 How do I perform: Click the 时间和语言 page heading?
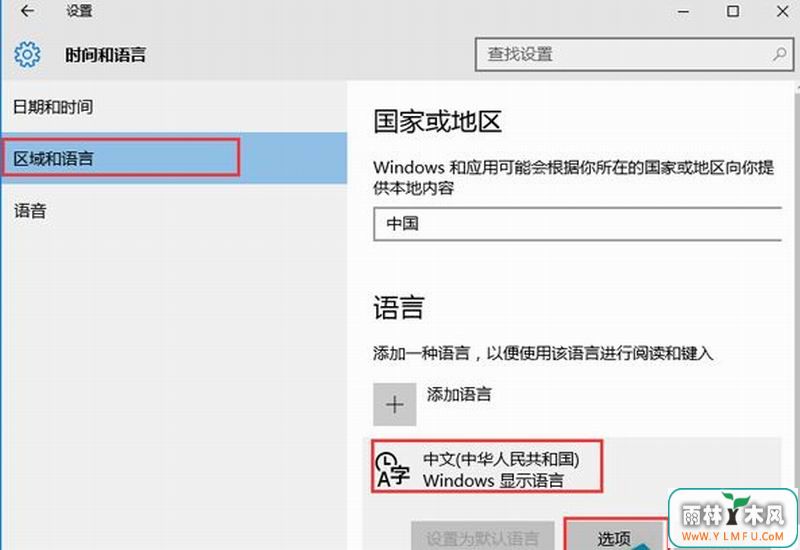pos(106,55)
